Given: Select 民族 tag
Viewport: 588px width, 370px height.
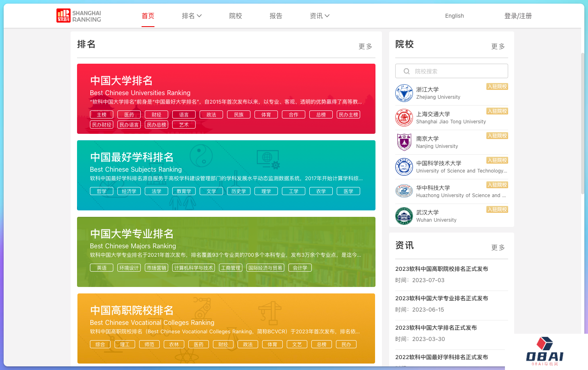Looking at the screenshot, I should pos(239,114).
